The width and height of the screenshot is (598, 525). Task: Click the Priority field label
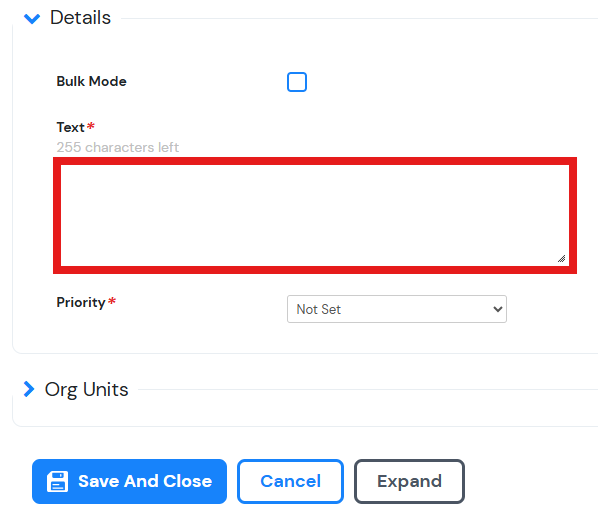[x=81, y=302]
